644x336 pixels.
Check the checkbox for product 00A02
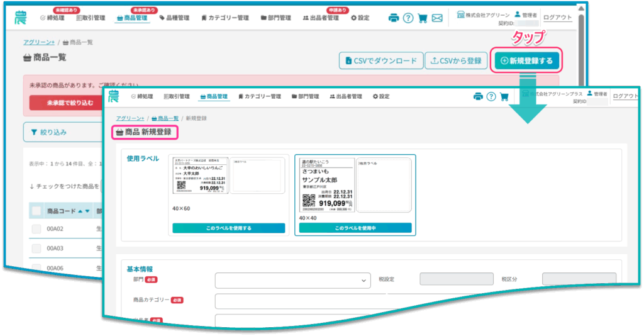click(36, 230)
